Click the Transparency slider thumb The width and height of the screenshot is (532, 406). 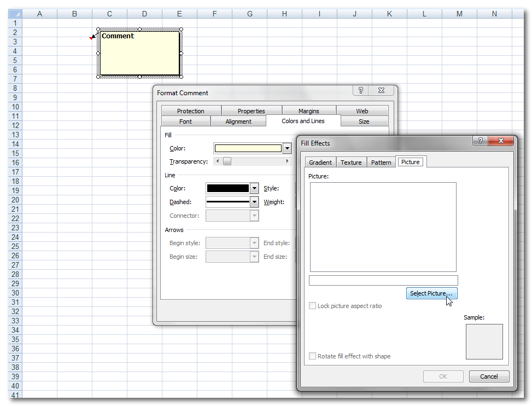pos(227,161)
